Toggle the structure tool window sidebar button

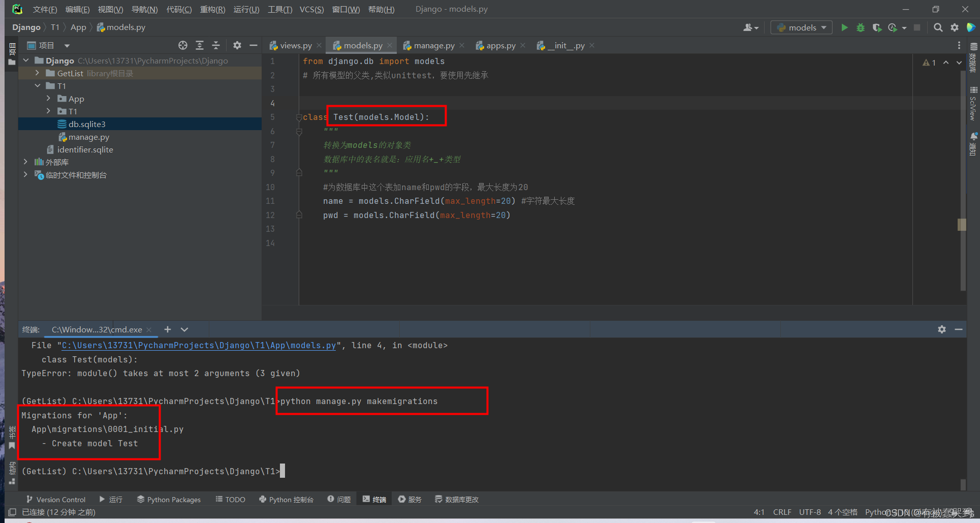click(12, 472)
